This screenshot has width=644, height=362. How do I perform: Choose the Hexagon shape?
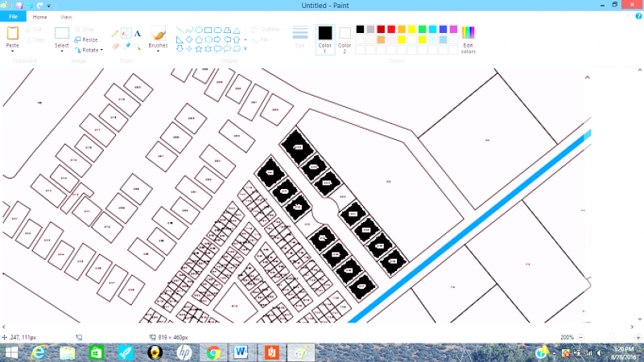[208, 39]
